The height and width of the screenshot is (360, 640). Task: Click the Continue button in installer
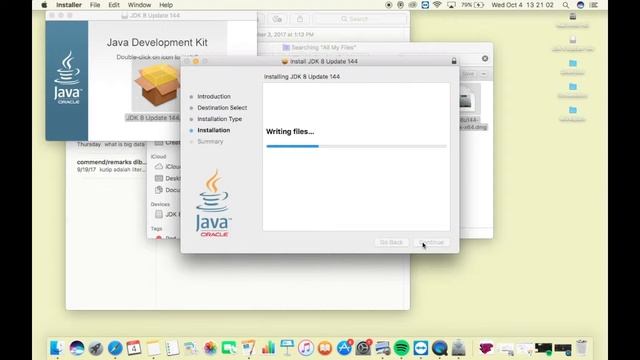(431, 242)
